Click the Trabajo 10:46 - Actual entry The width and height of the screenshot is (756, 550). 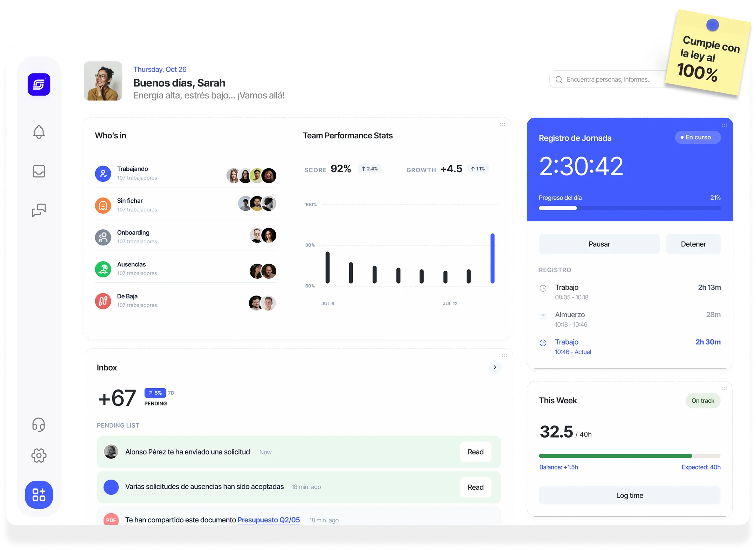click(630, 347)
